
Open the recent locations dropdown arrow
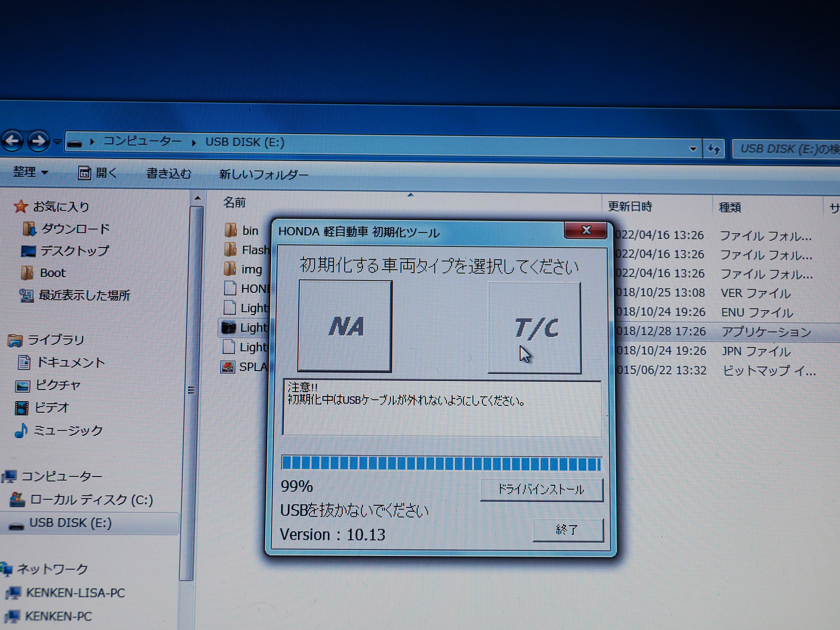click(x=57, y=142)
